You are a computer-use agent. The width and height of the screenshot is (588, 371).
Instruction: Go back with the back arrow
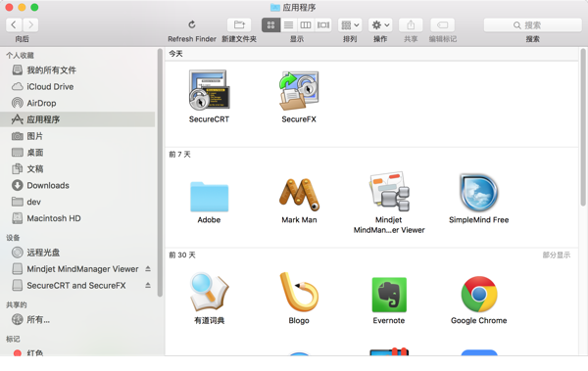coord(14,25)
